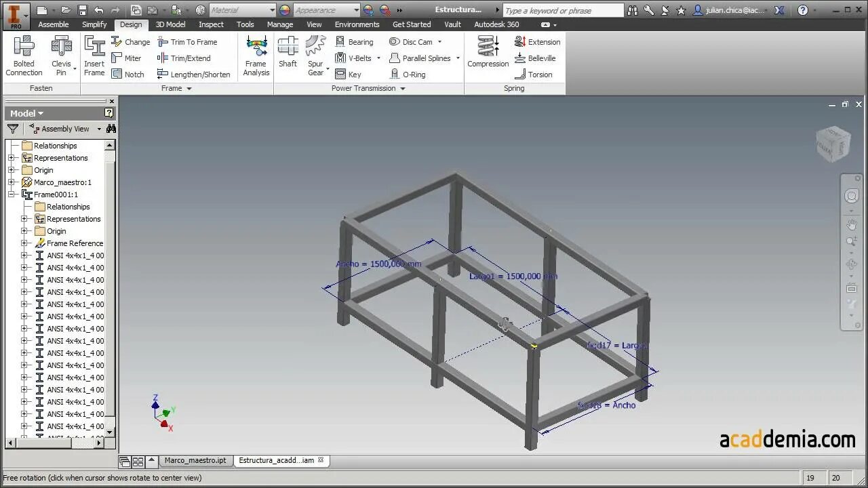Choose Trim To Frame
The height and width of the screenshot is (488, 868).
click(187, 42)
